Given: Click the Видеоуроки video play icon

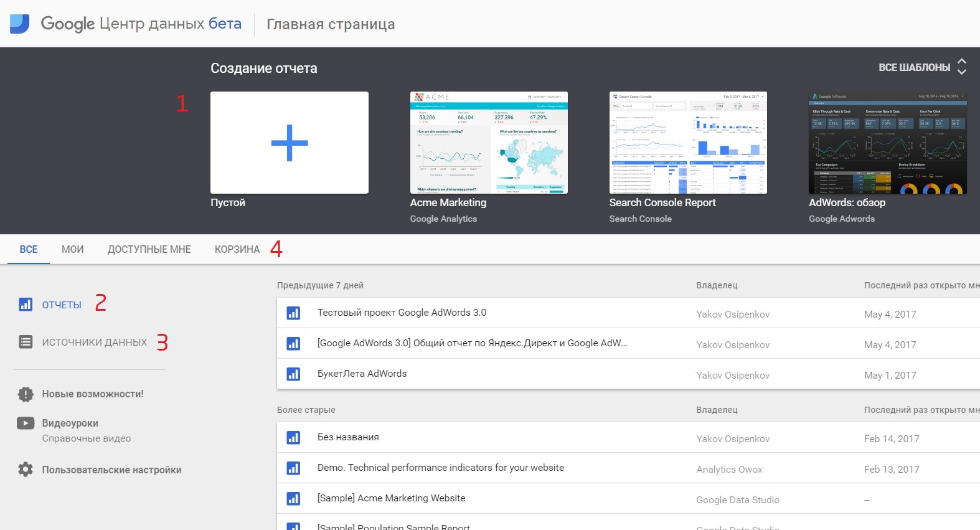Looking at the screenshot, I should click(26, 423).
